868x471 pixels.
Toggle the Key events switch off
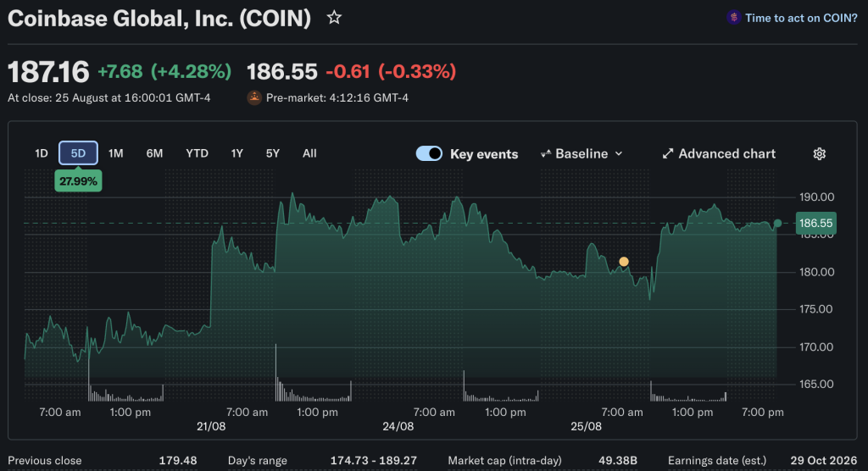(x=429, y=153)
